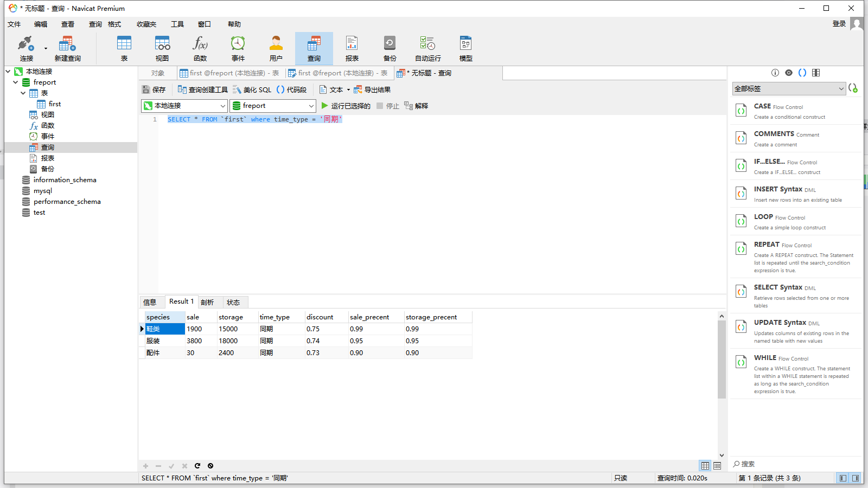Open the 编辑 (Edit) menu

coord(41,24)
